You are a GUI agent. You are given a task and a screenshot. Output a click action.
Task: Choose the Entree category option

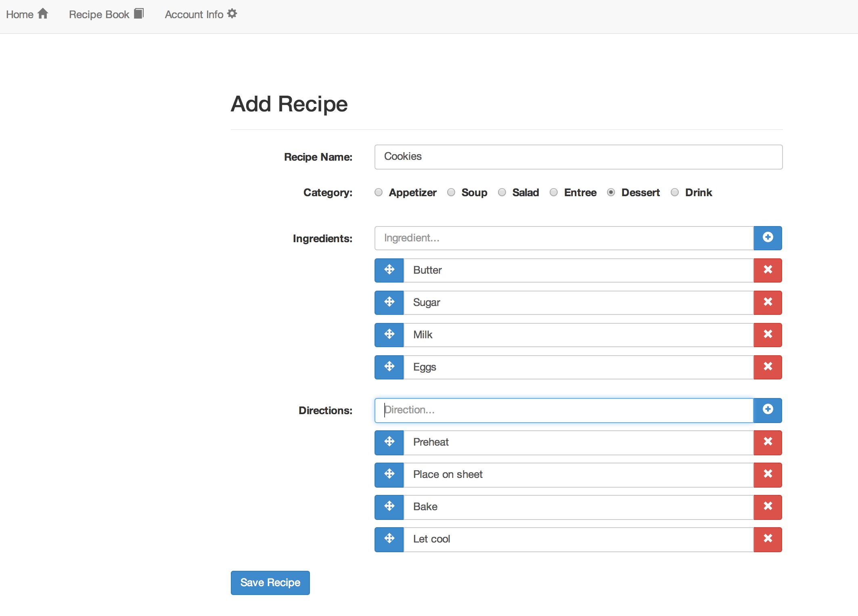click(x=553, y=192)
